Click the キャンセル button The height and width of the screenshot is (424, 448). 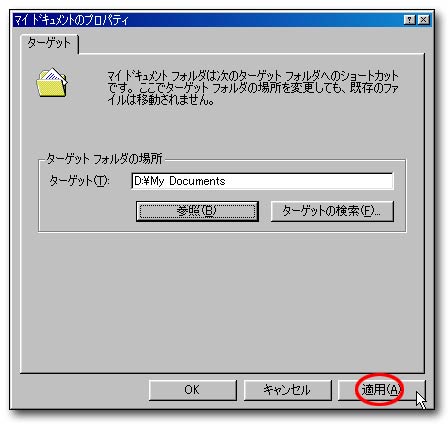click(287, 390)
